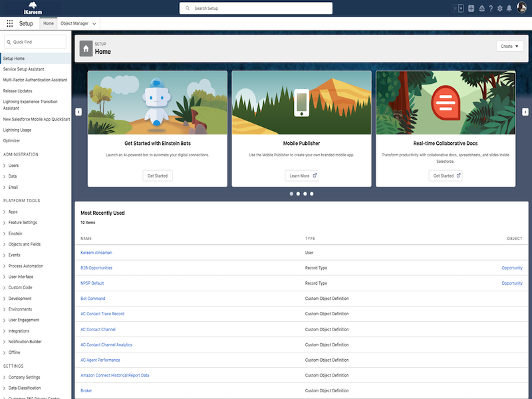Show previous carousel cards with left arrow
532x399 pixels.
tap(78, 112)
